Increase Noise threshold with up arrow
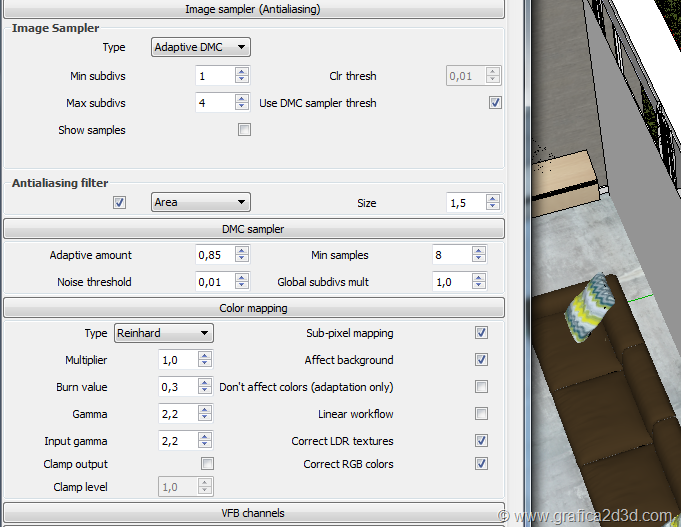The width and height of the screenshot is (681, 527). (x=242, y=278)
